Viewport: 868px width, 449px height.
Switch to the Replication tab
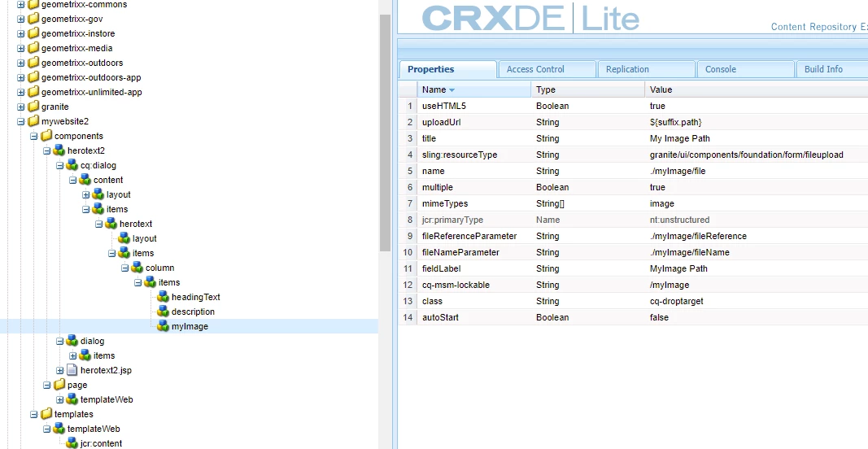click(x=646, y=69)
